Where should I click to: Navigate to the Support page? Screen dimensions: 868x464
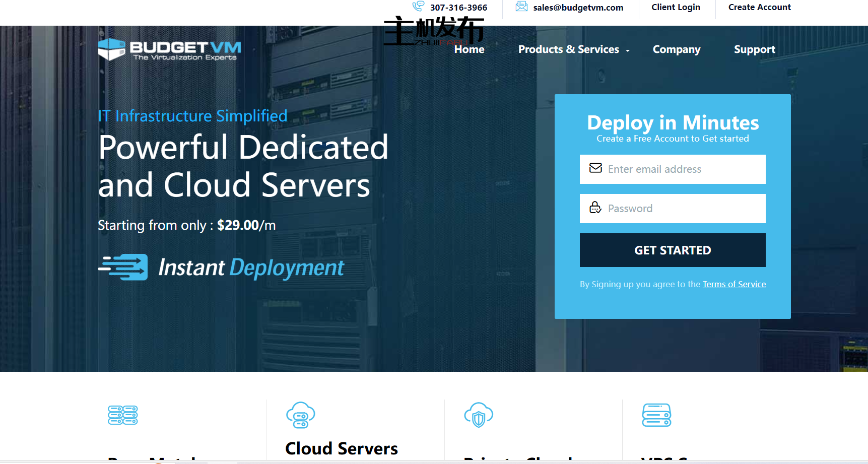tap(754, 49)
